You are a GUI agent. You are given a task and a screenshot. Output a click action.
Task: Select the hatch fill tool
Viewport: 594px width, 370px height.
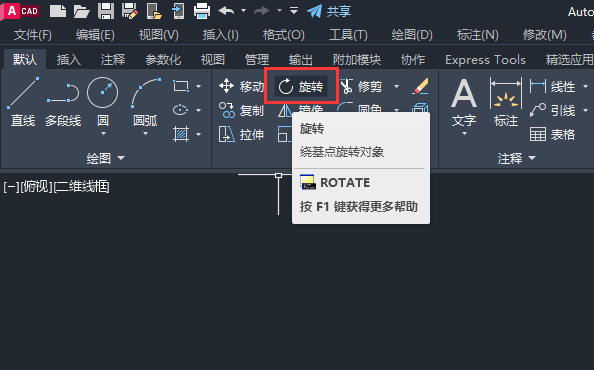(x=181, y=134)
